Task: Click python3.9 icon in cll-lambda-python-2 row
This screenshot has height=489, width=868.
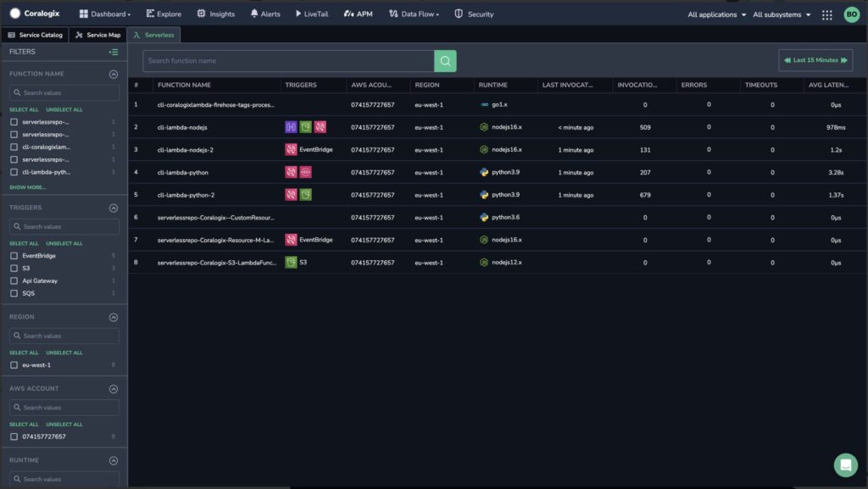Action: pyautogui.click(x=484, y=195)
